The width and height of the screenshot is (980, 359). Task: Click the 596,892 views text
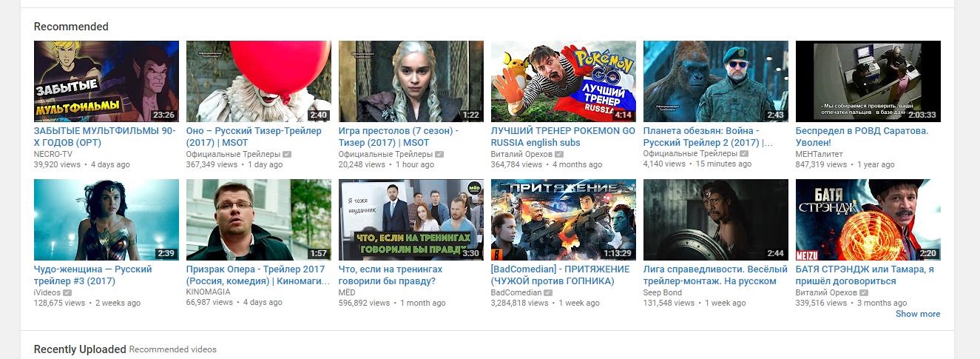coord(364,303)
